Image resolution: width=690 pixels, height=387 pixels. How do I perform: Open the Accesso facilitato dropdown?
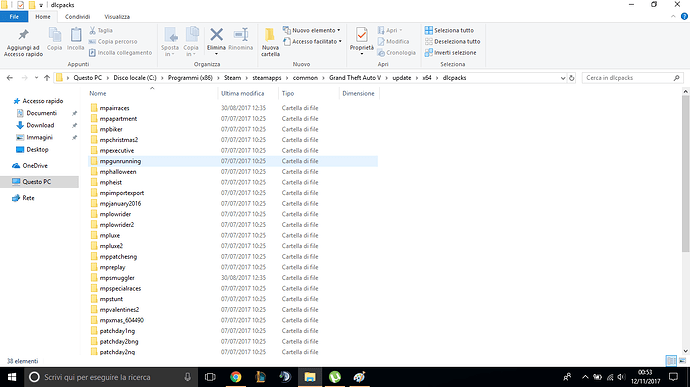coord(313,41)
